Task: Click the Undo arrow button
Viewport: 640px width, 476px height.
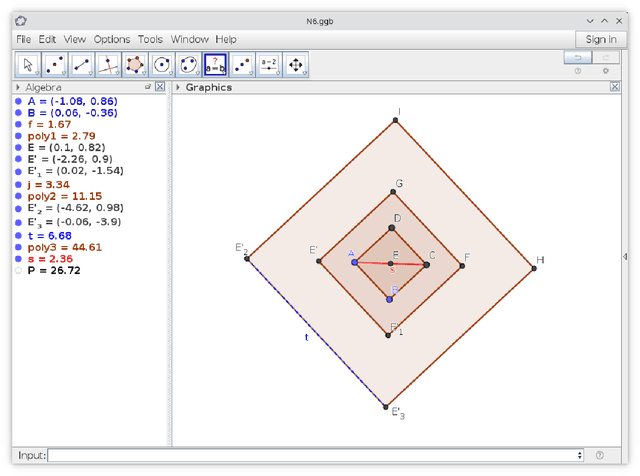Action: 578,58
